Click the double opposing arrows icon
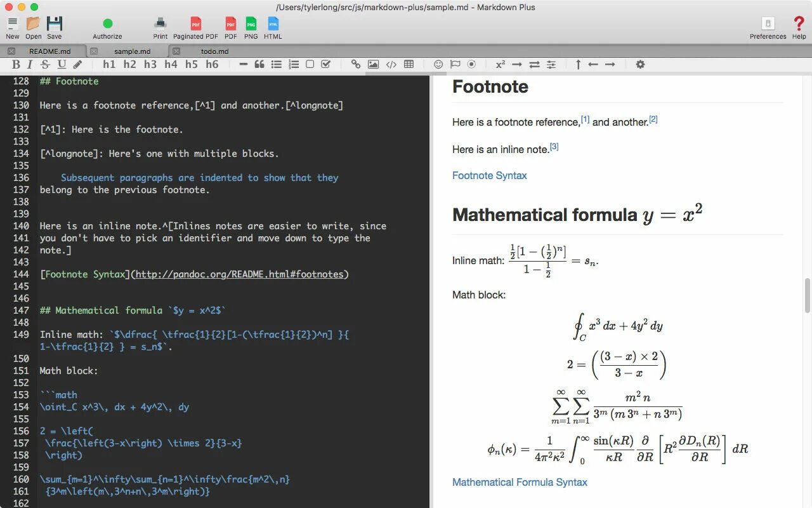The image size is (812, 508). click(534, 64)
